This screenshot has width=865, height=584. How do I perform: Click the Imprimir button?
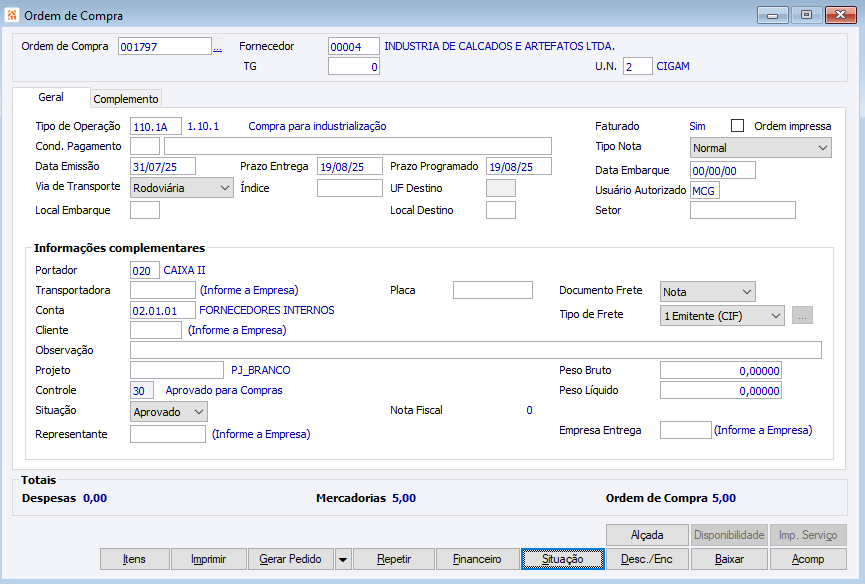209,559
